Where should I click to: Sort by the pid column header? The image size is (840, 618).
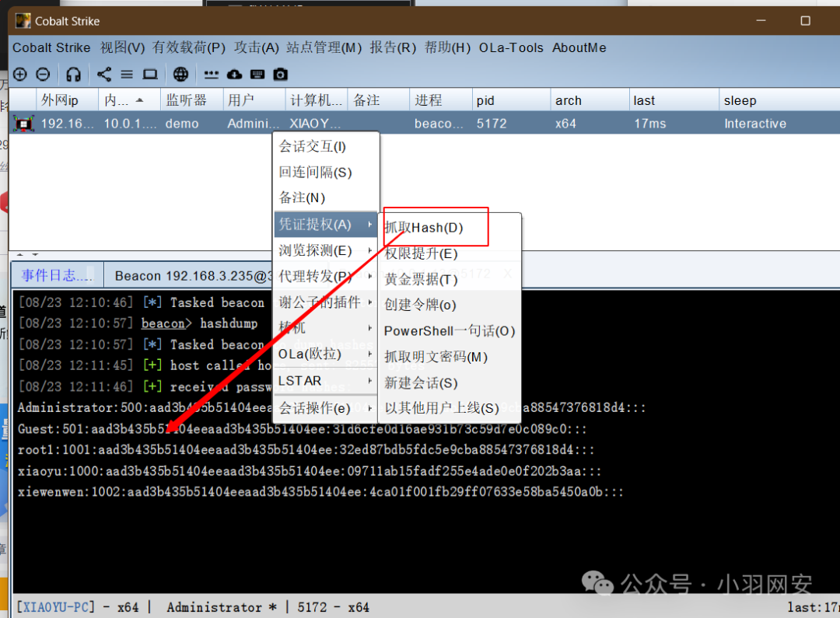pyautogui.click(x=510, y=100)
